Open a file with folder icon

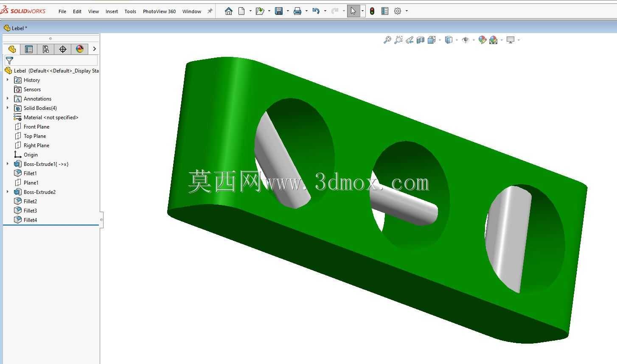tap(260, 11)
